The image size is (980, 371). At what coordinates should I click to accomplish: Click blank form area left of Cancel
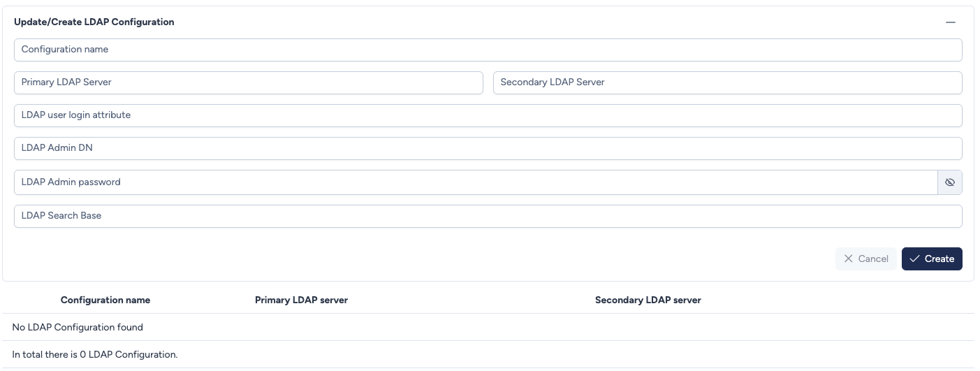pos(419,259)
